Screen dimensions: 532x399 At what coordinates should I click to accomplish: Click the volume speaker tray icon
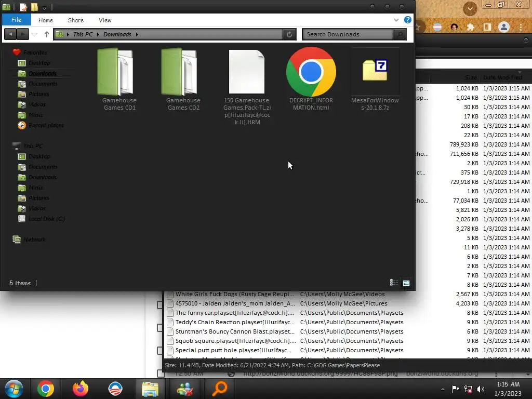(x=481, y=389)
